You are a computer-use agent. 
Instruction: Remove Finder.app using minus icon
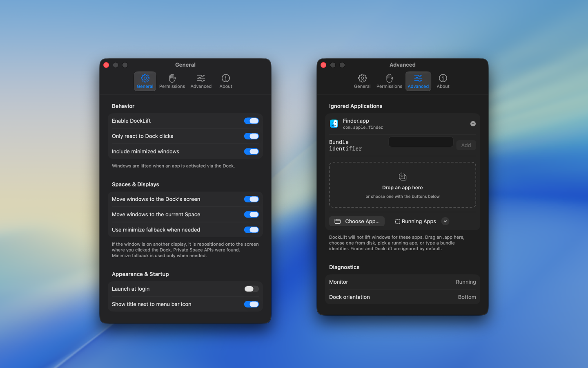click(473, 123)
